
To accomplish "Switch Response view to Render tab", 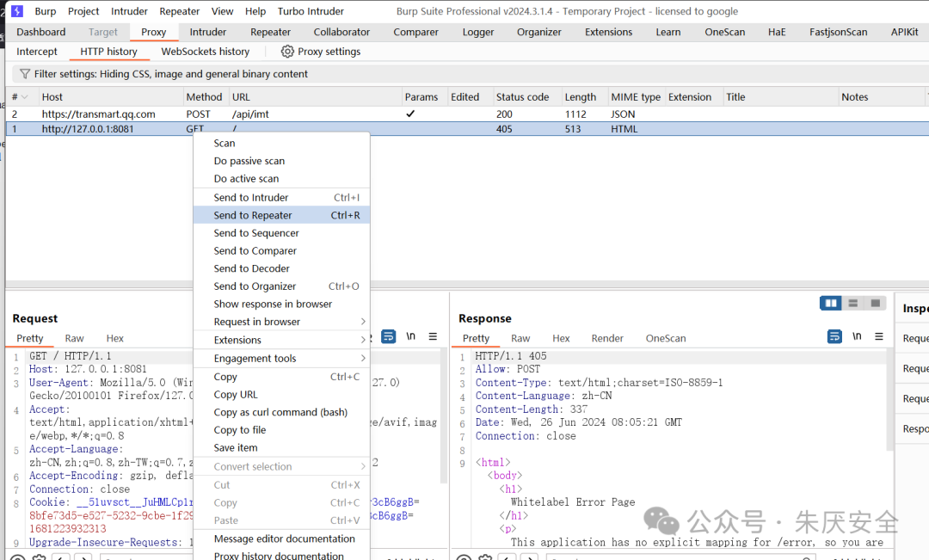I will 607,338.
